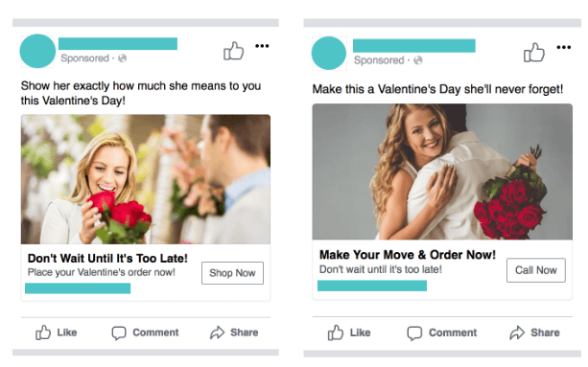
Task: Click the right advertiser's teal profile circle
Action: 329,53
